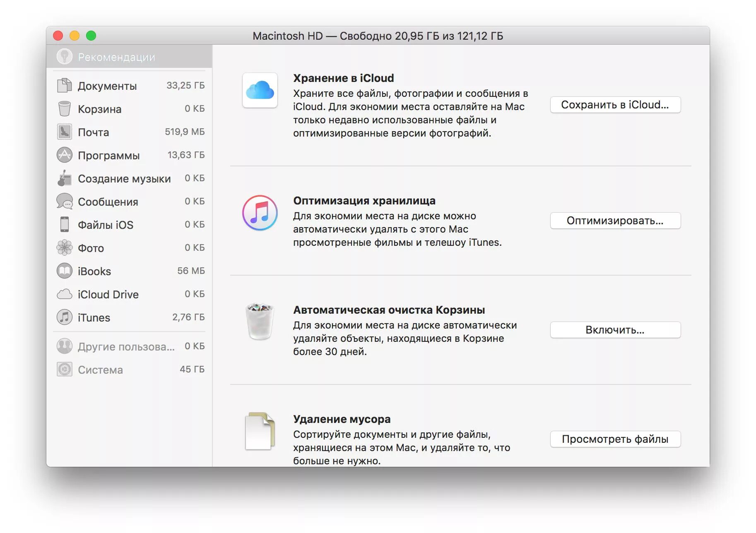Click the Macintosh HD window title text
The image size is (756, 533).
(x=378, y=36)
